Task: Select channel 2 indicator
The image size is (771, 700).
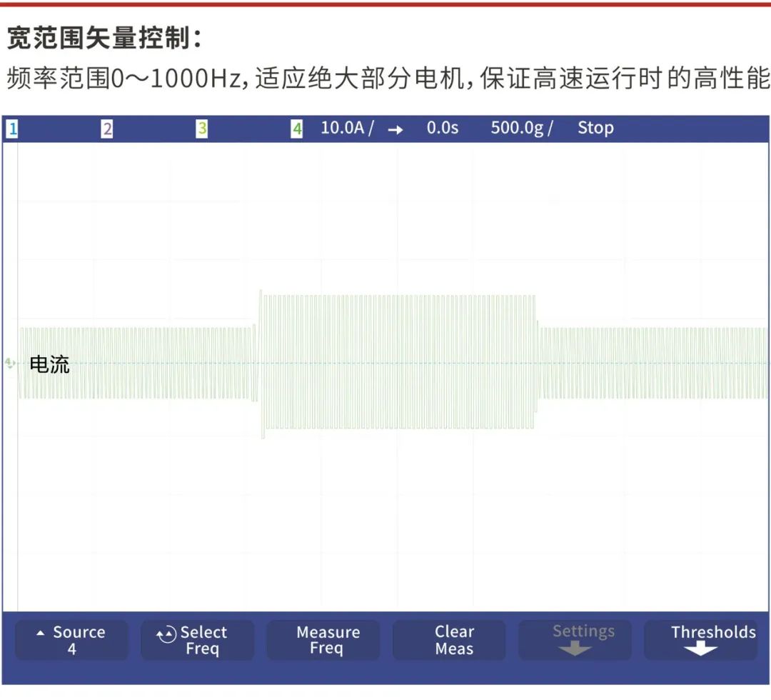Action: [x=106, y=129]
